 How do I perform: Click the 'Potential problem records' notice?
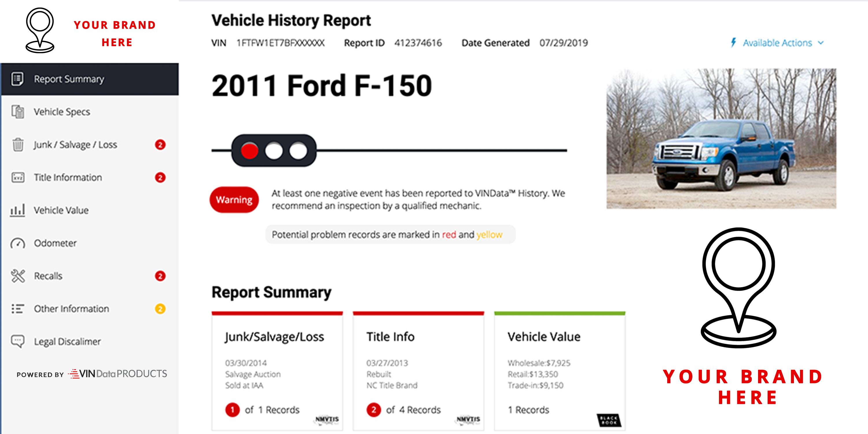tap(390, 234)
